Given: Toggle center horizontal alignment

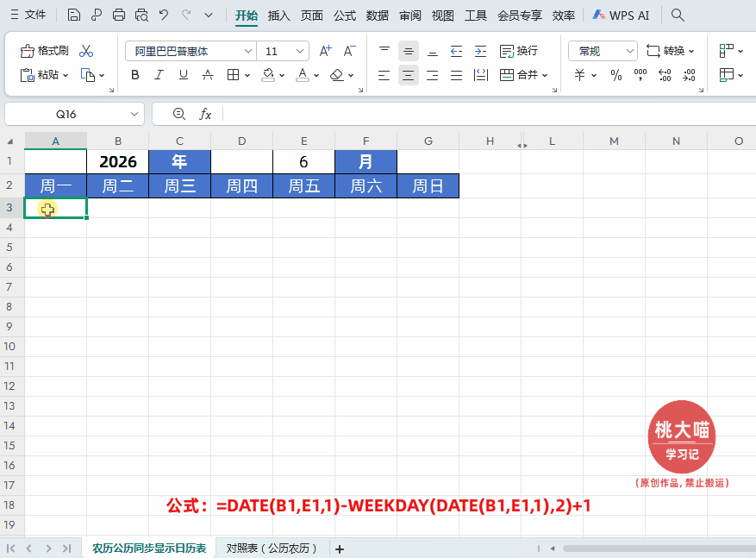Looking at the screenshot, I should (408, 75).
